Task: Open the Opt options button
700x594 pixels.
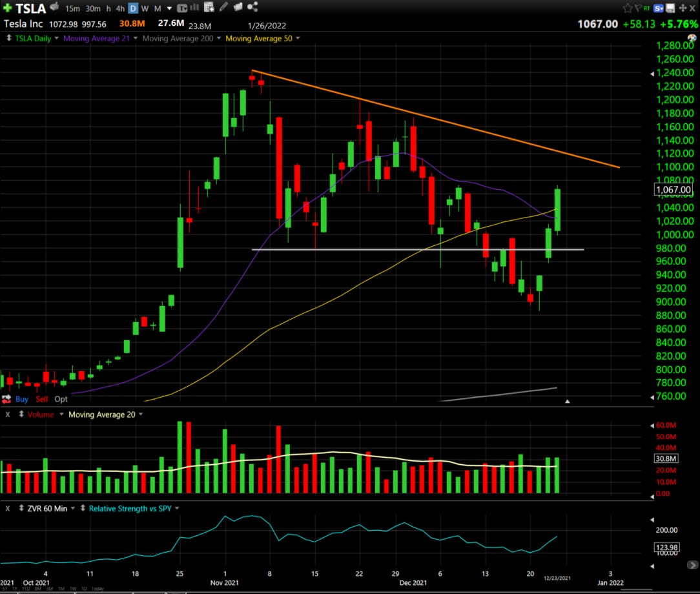Action: point(61,399)
